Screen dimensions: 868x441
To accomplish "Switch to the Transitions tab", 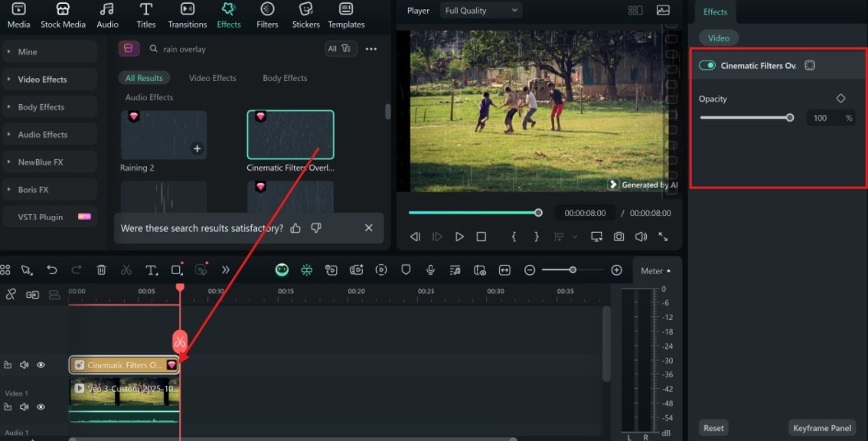I will [188, 15].
